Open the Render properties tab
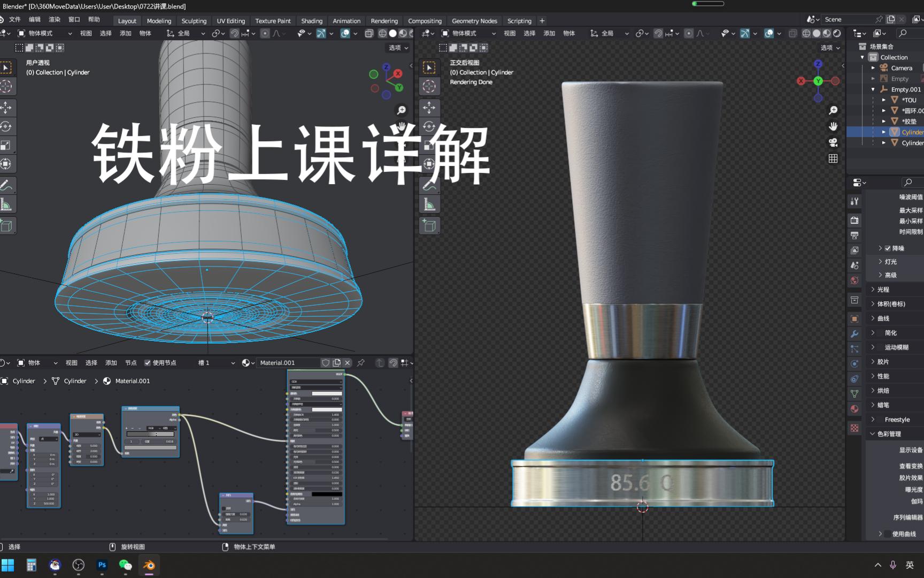 (x=854, y=220)
